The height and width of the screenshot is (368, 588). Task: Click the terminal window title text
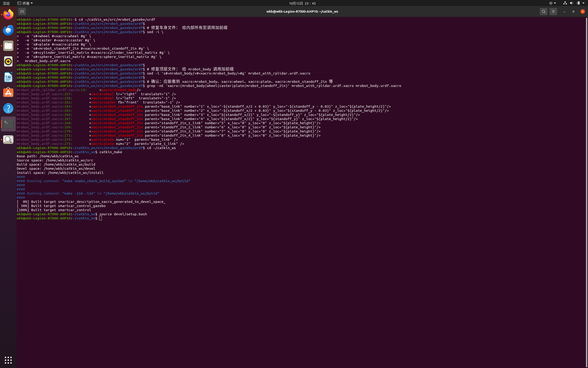tap(302, 11)
